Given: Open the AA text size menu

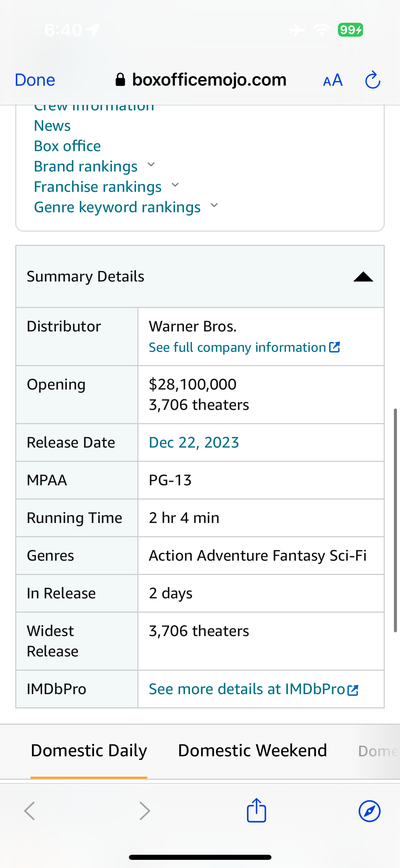Looking at the screenshot, I should tap(333, 80).
